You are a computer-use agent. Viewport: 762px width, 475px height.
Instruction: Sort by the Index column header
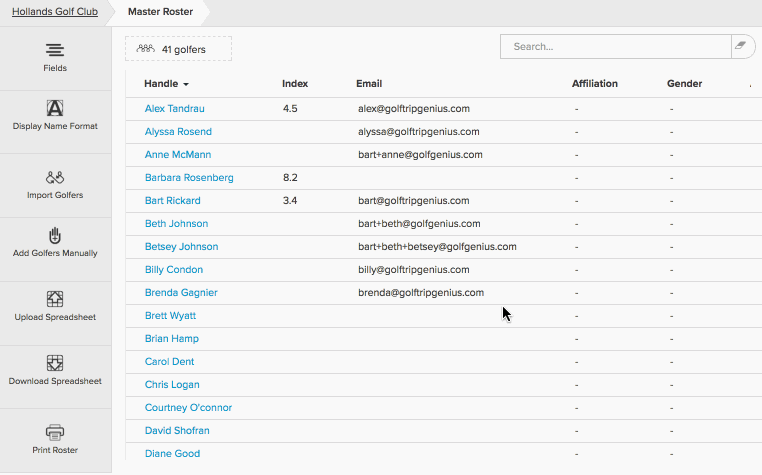click(295, 84)
